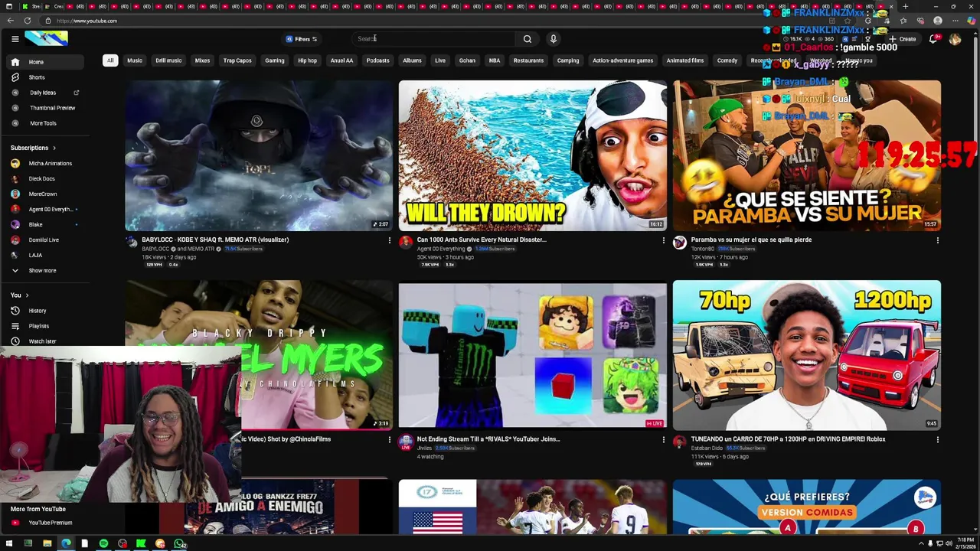The width and height of the screenshot is (980, 551).
Task: Play the Que Prefieres version comidas thumbnail
Action: pos(807,507)
